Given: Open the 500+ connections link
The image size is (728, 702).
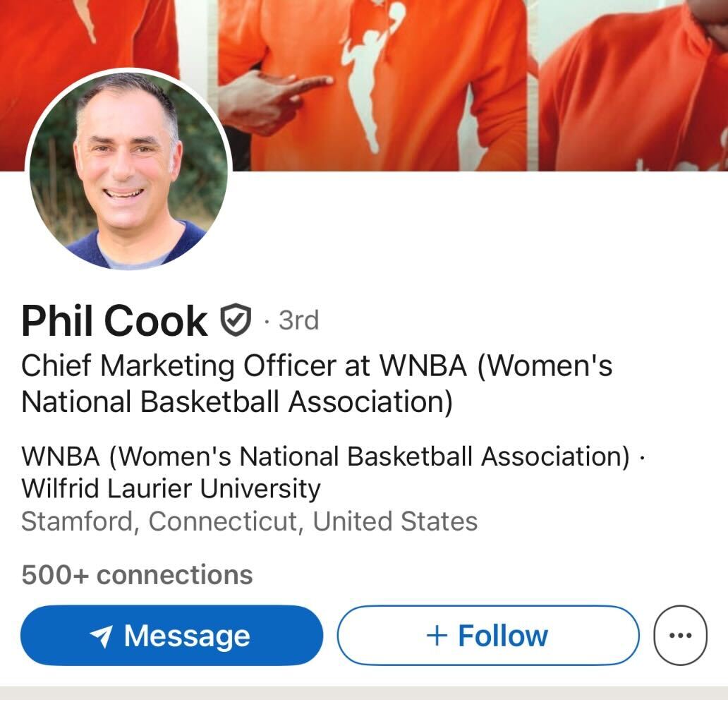Looking at the screenshot, I should point(137,575).
